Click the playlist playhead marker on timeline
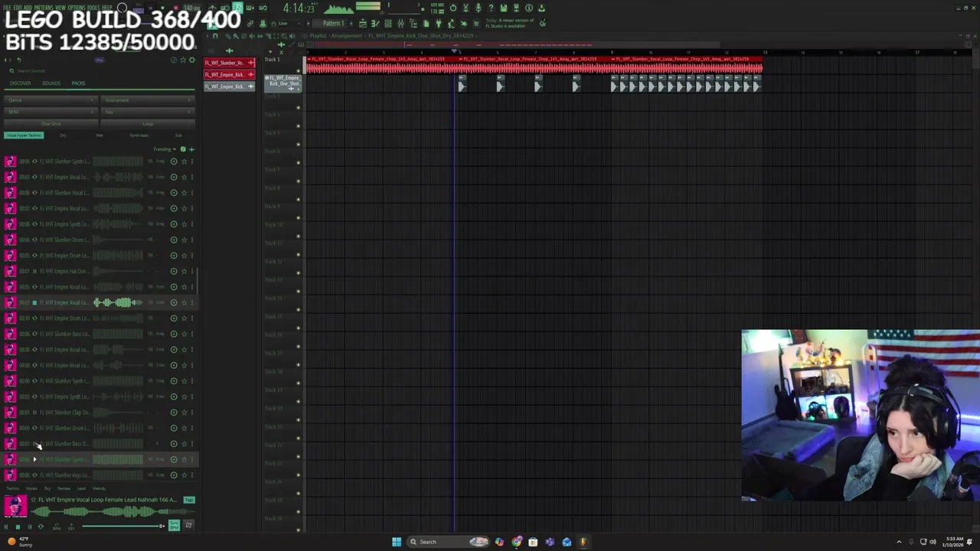This screenshot has height=551, width=980. coord(455,51)
